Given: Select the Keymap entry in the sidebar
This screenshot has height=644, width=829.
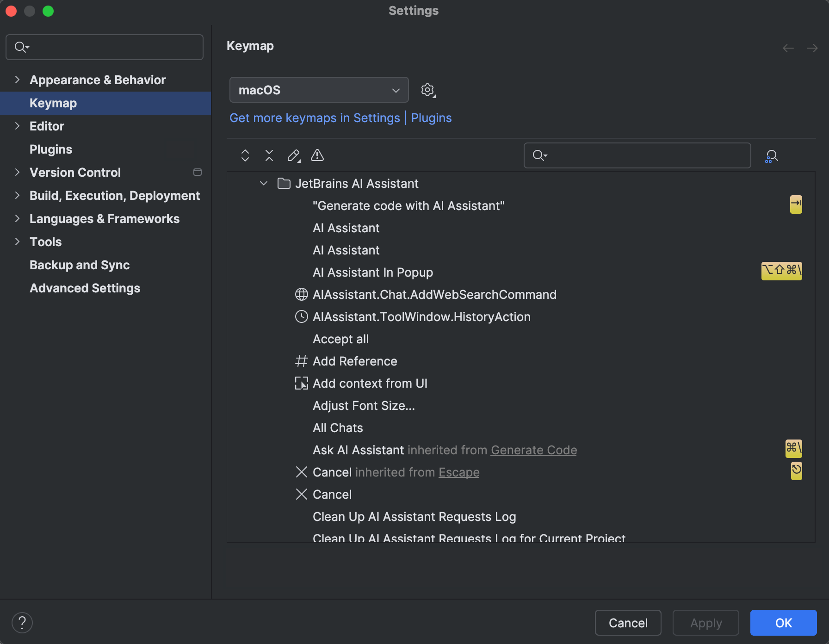Looking at the screenshot, I should click(53, 103).
